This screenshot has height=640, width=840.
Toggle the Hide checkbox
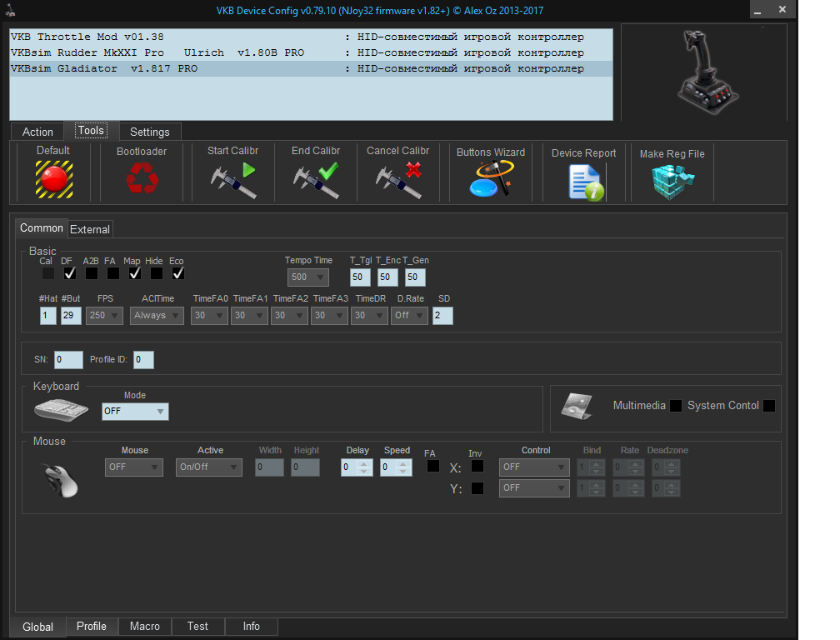(x=157, y=273)
